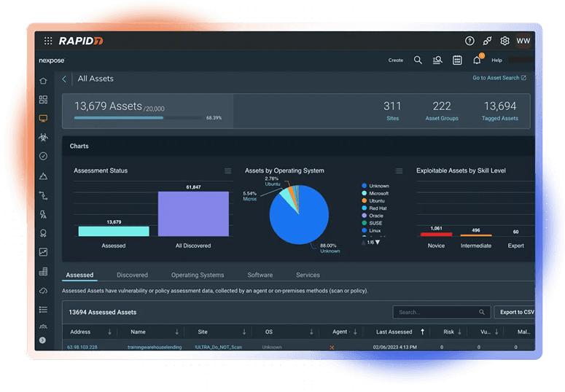
Task: Open the settings gear icon
Action: click(x=504, y=41)
